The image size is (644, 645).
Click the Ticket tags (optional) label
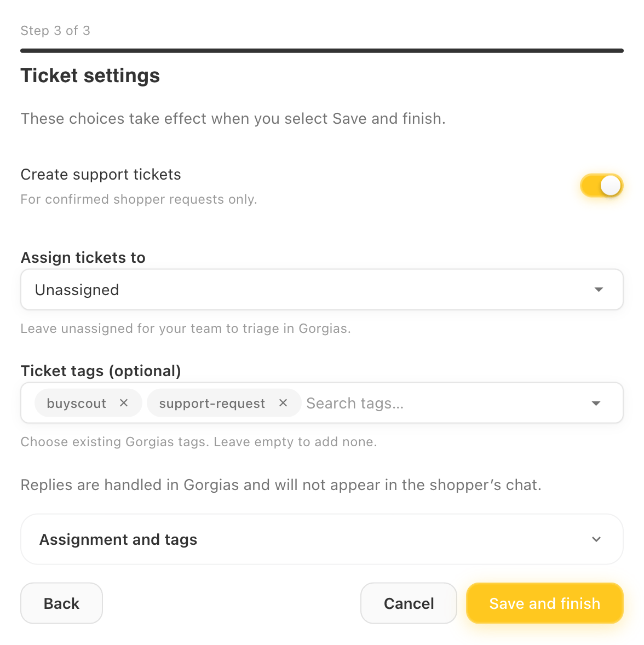click(x=101, y=371)
